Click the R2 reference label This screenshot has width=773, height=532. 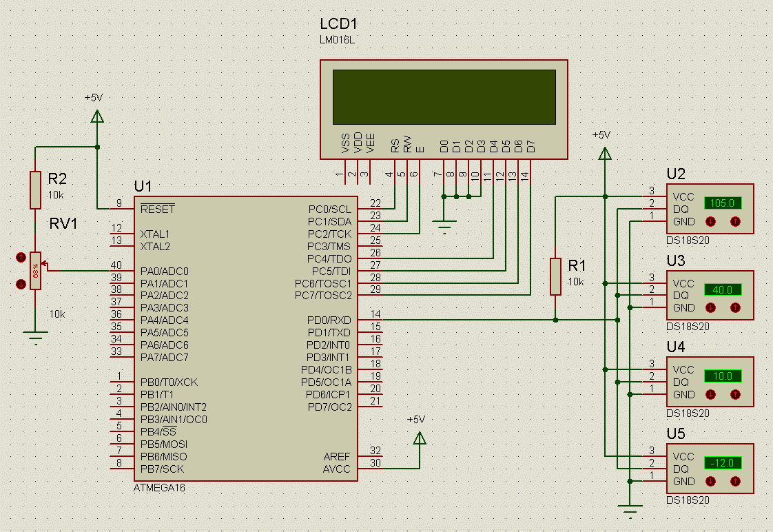click(57, 178)
